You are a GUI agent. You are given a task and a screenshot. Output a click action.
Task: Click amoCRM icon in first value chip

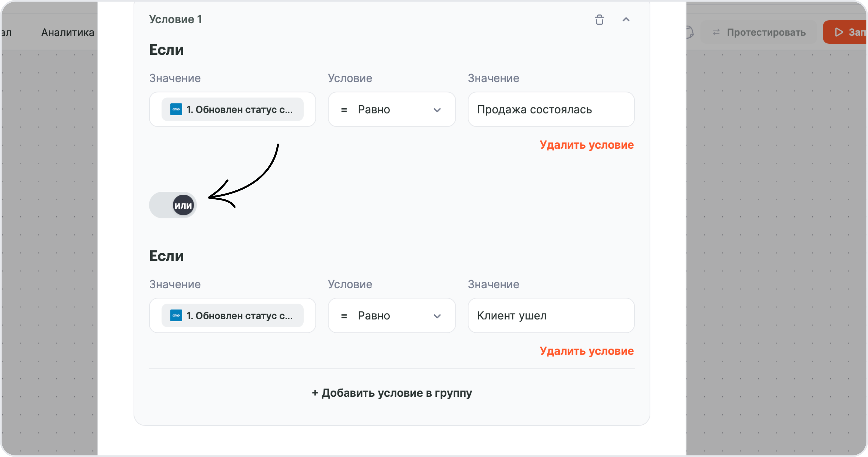point(176,109)
